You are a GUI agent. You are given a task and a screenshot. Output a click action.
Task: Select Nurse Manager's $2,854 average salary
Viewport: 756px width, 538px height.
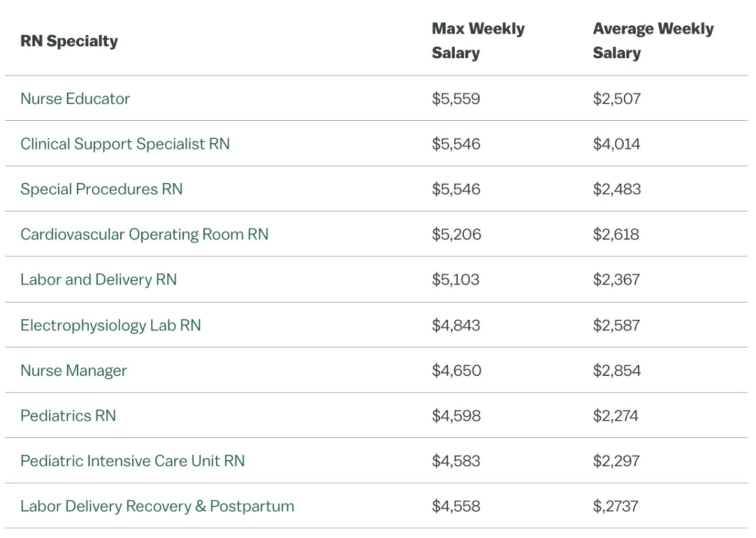(616, 371)
